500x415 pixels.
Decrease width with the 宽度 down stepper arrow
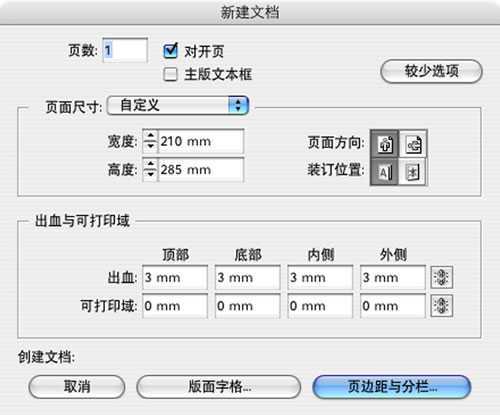[x=150, y=147]
